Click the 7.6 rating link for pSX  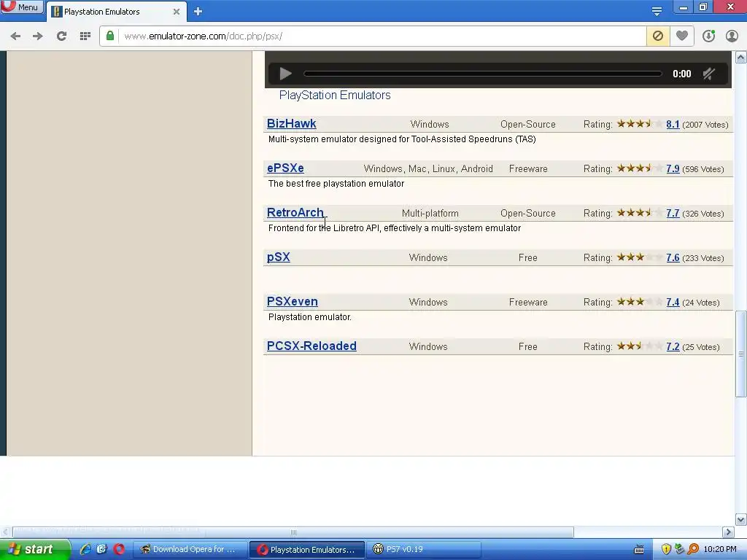pos(673,257)
